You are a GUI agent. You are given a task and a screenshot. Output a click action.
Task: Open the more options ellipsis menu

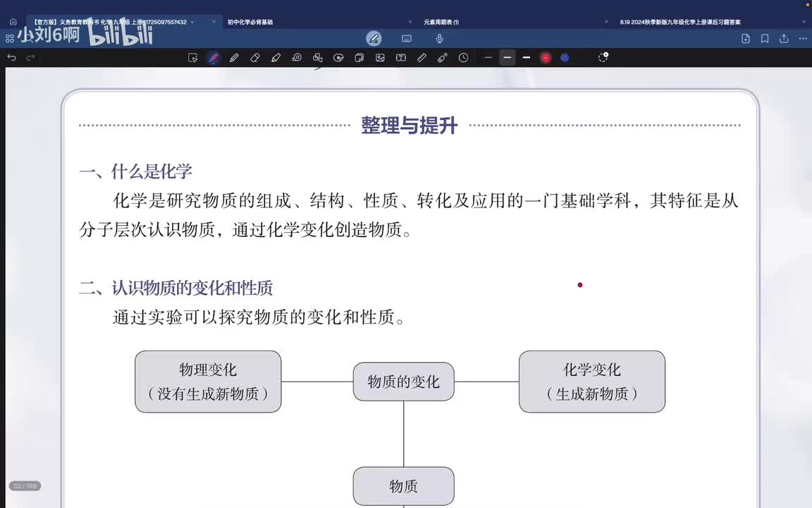tap(803, 38)
